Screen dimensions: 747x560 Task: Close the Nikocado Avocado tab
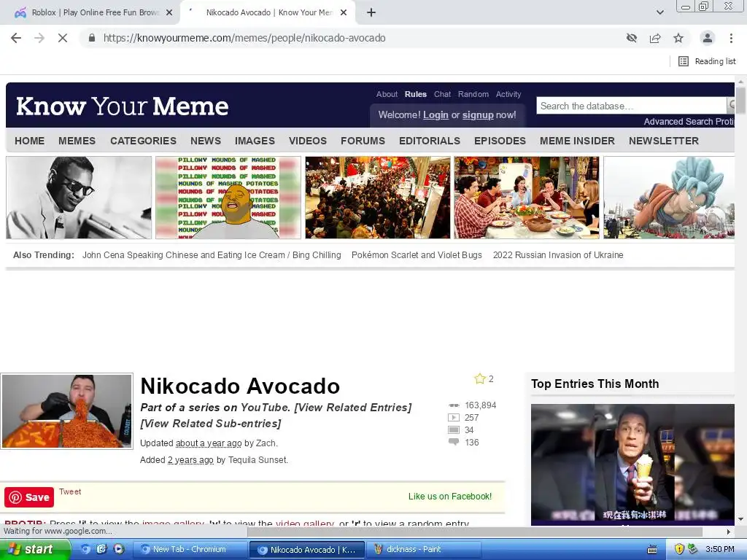344,13
